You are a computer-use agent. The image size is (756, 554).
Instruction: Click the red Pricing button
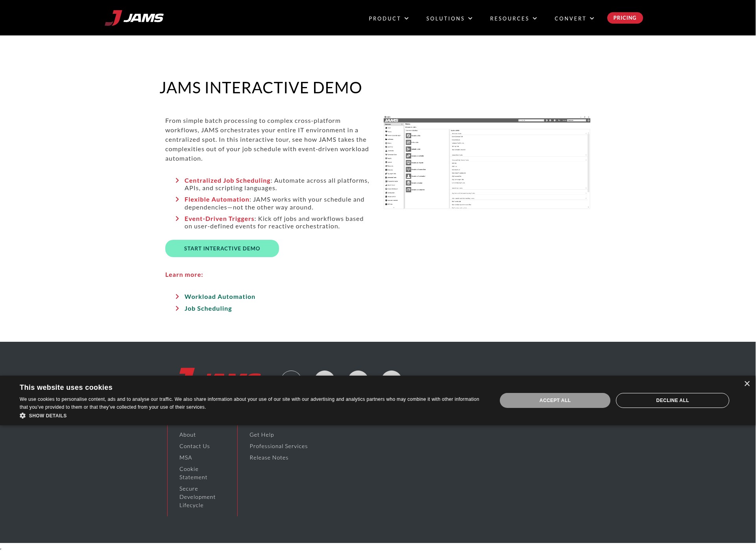click(x=625, y=18)
